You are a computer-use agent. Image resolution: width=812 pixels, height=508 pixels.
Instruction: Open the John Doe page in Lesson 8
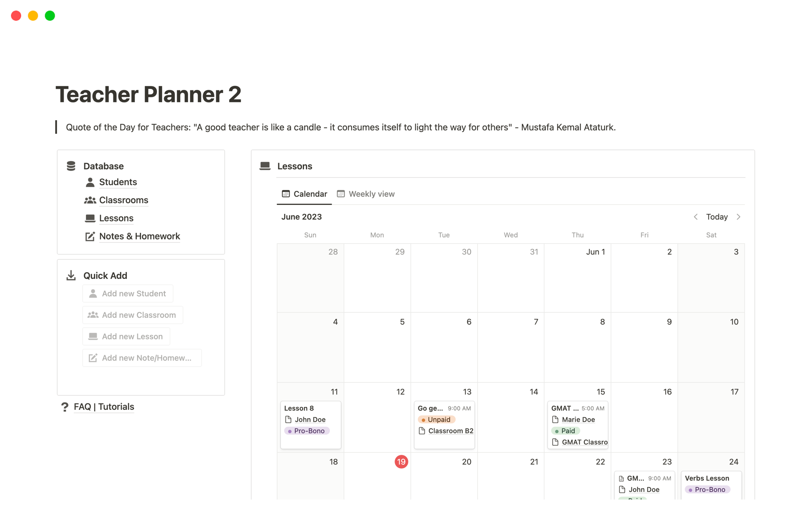pos(310,420)
